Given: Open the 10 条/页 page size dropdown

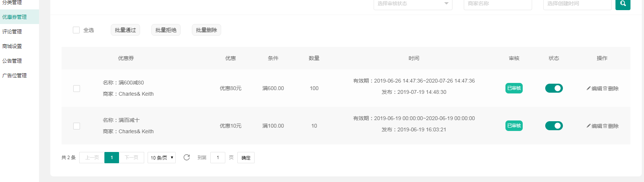Looking at the screenshot, I should [161, 158].
